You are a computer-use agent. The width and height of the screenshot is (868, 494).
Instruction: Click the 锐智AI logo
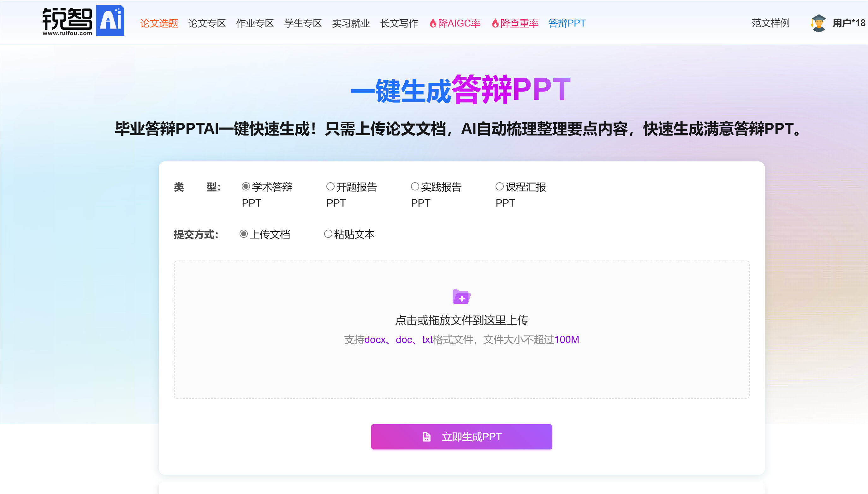point(83,21)
